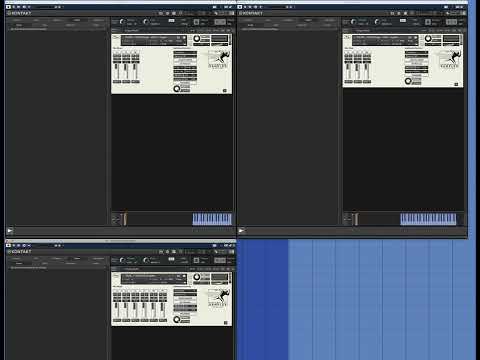Click the KONTAKT logo in the lower window
Image resolution: width=480 pixels, height=360 pixels.
click(19, 252)
